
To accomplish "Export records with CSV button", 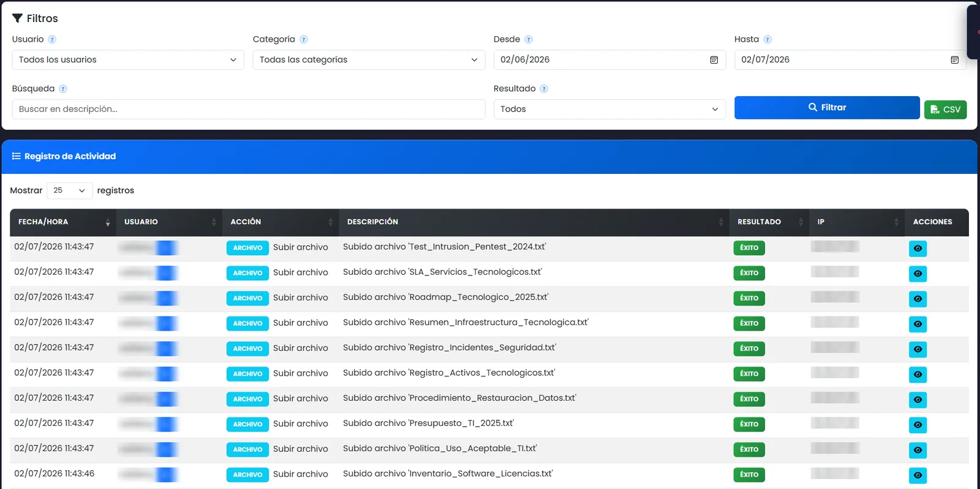I will (x=945, y=110).
